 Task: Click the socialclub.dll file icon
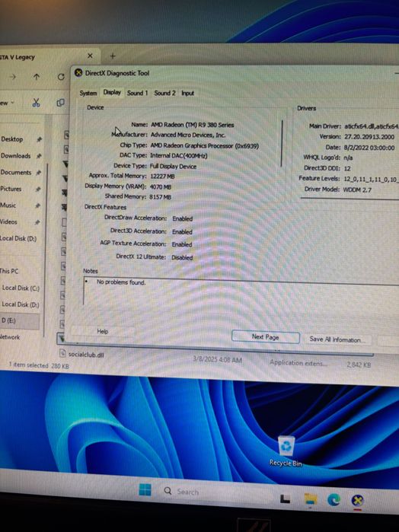pyautogui.click(x=62, y=353)
